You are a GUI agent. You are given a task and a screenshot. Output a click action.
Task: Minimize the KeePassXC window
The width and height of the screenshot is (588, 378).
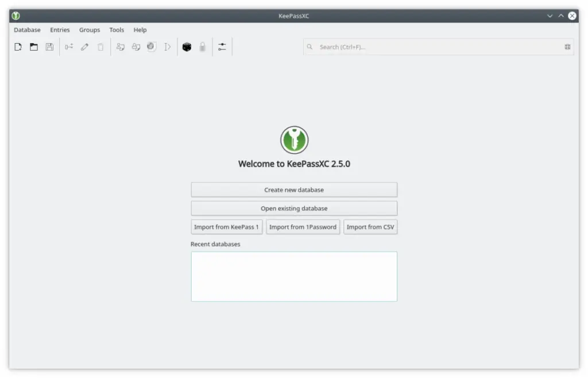click(x=550, y=16)
